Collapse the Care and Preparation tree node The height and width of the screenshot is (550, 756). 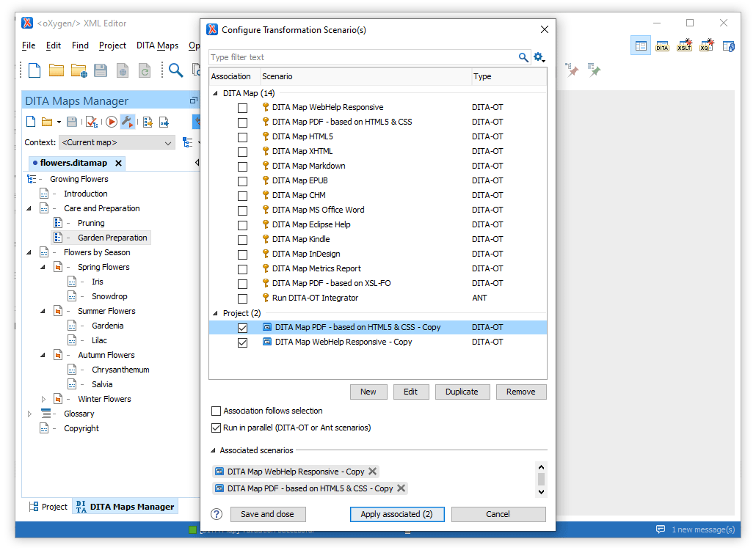[x=29, y=208]
